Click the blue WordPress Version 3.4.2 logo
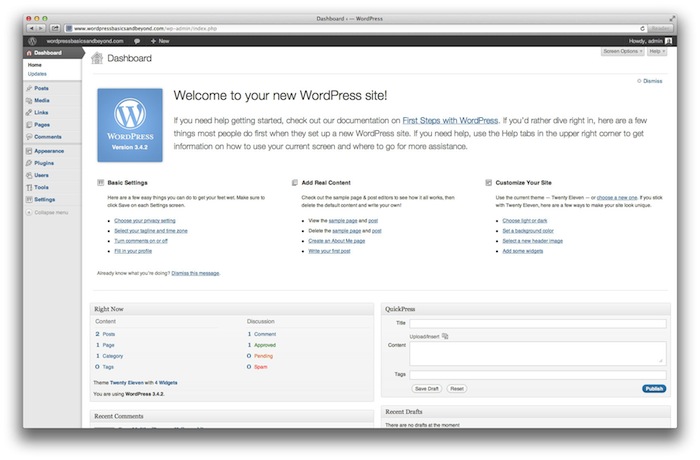The width and height of the screenshot is (700, 460). (130, 125)
